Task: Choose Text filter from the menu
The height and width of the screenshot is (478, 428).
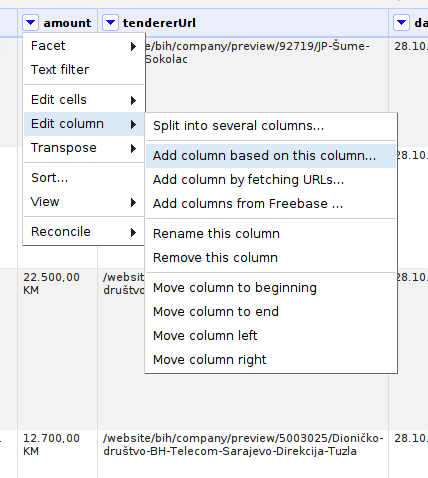Action: [84, 70]
